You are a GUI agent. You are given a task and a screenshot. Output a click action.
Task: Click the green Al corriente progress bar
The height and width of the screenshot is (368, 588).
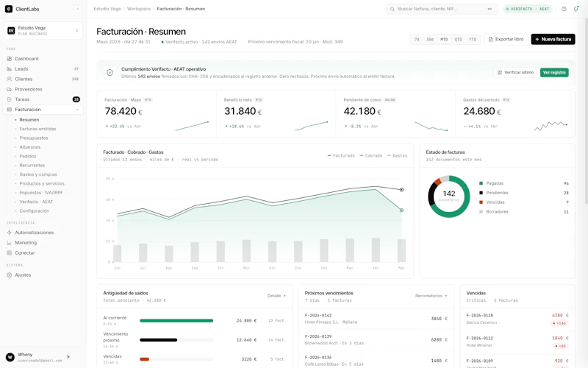tap(176, 321)
